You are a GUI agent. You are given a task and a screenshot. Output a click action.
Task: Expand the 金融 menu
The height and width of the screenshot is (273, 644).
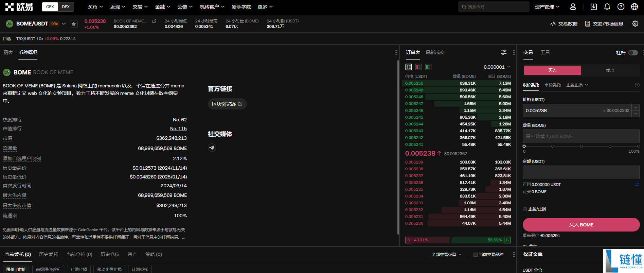tap(162, 7)
